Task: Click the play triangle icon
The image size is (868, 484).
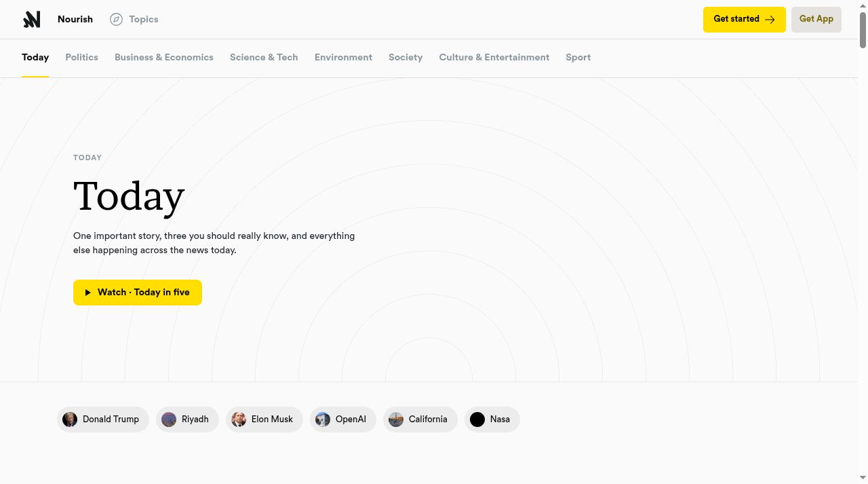Action: pyautogui.click(x=88, y=293)
